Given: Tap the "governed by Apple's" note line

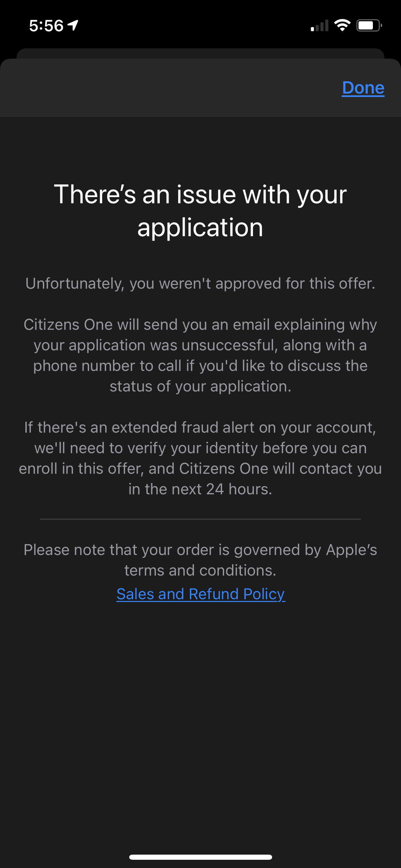Looking at the screenshot, I should point(200,550).
